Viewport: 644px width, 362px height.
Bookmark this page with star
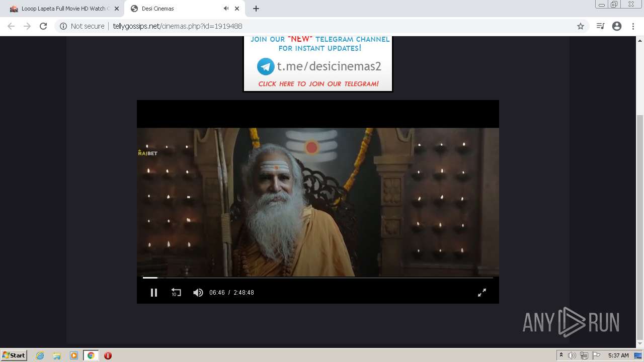pos(581,26)
